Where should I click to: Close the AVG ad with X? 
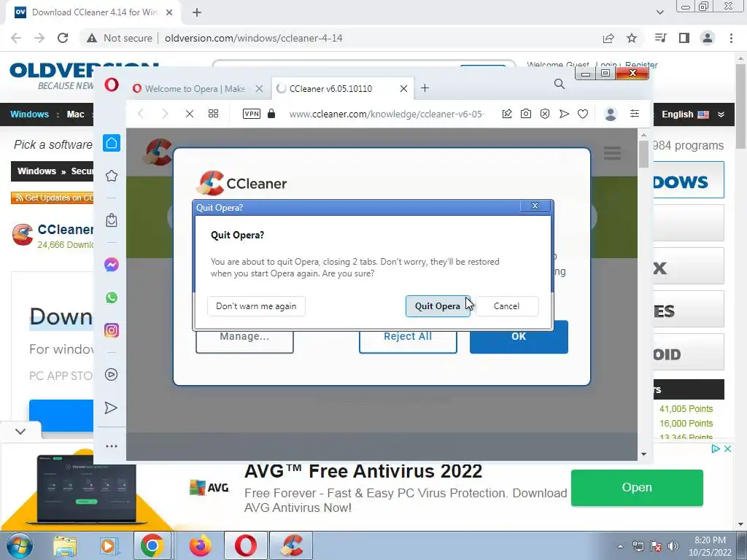727,448
